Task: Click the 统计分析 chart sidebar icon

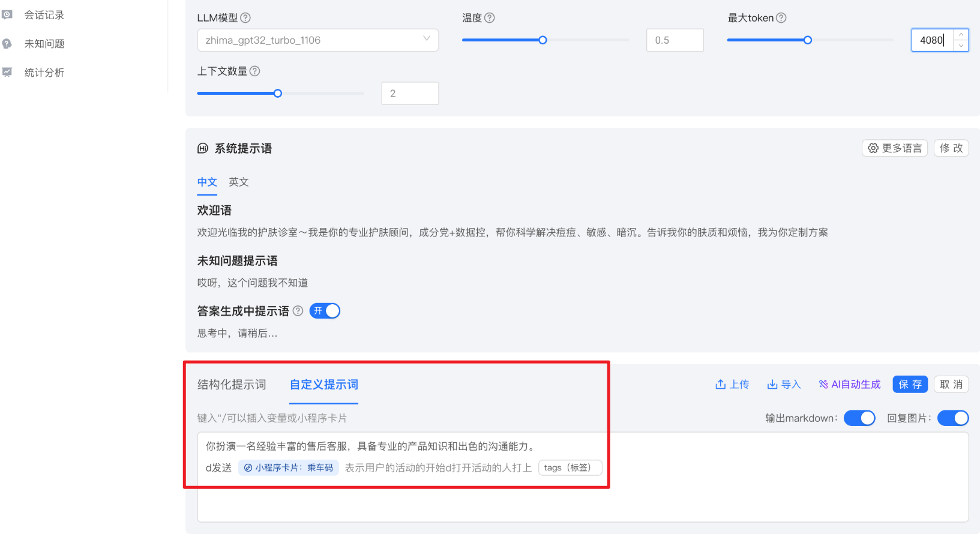Action: (7, 72)
